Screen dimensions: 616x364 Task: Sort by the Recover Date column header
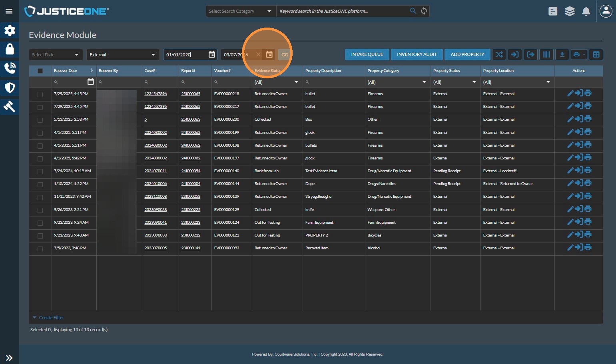pos(66,71)
